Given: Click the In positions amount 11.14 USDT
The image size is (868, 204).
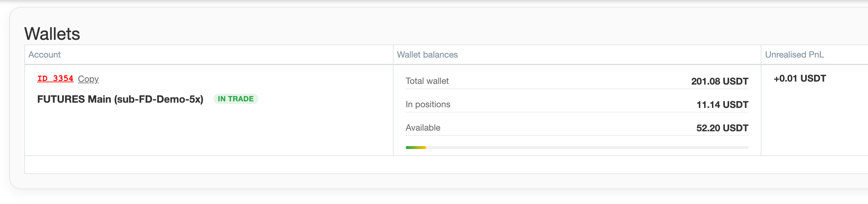Looking at the screenshot, I should click(x=722, y=105).
